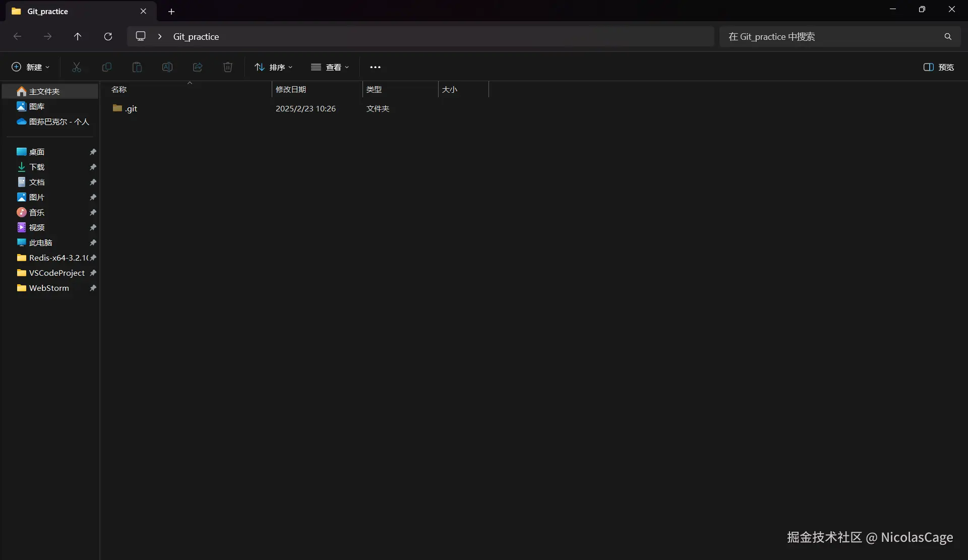Image resolution: width=968 pixels, height=560 pixels.
Task: Click the Delete trash can icon
Action: [228, 67]
